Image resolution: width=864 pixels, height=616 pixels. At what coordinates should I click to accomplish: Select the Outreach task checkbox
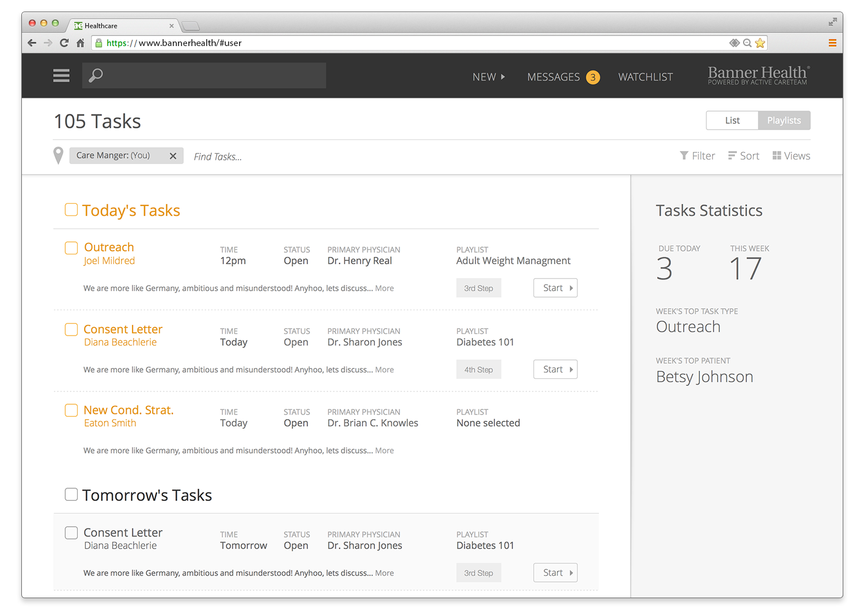[x=71, y=248]
